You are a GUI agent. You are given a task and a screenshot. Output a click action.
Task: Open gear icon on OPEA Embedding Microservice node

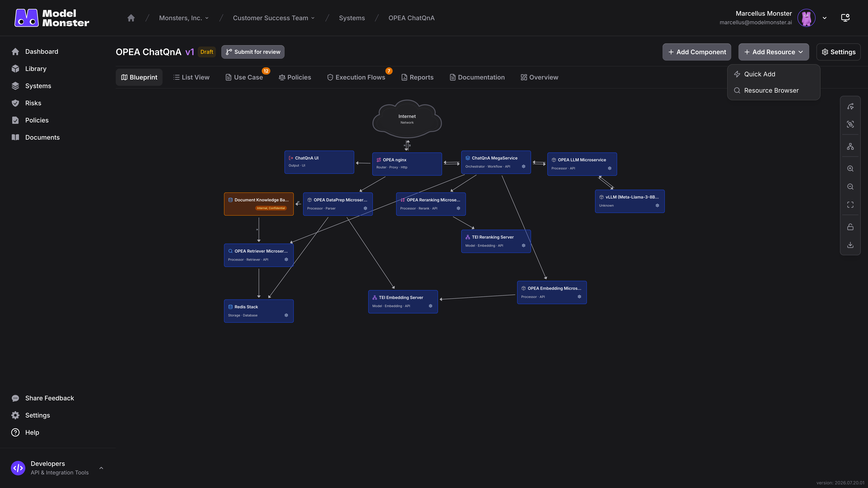579,297
